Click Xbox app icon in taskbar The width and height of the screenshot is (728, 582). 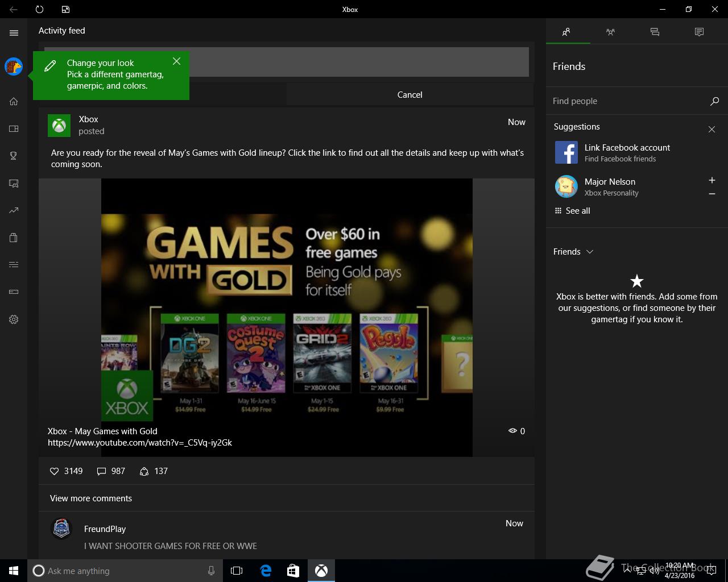[321, 571]
